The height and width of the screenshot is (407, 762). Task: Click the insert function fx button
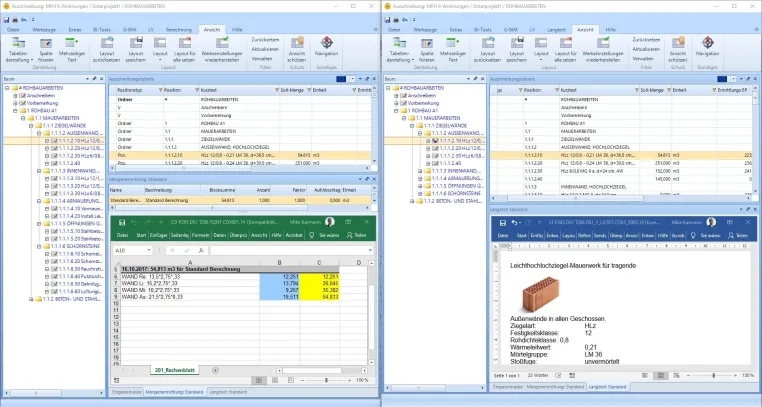click(x=201, y=250)
